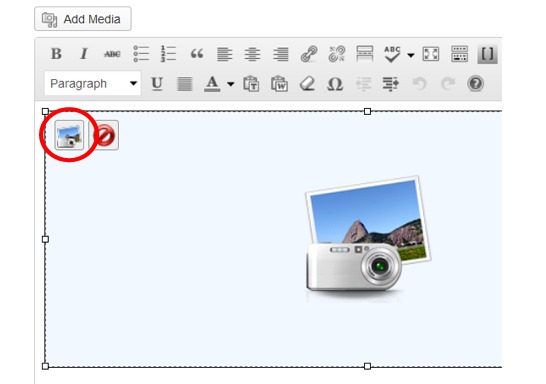Apply the text color
The width and height of the screenshot is (546, 384).
[x=212, y=84]
